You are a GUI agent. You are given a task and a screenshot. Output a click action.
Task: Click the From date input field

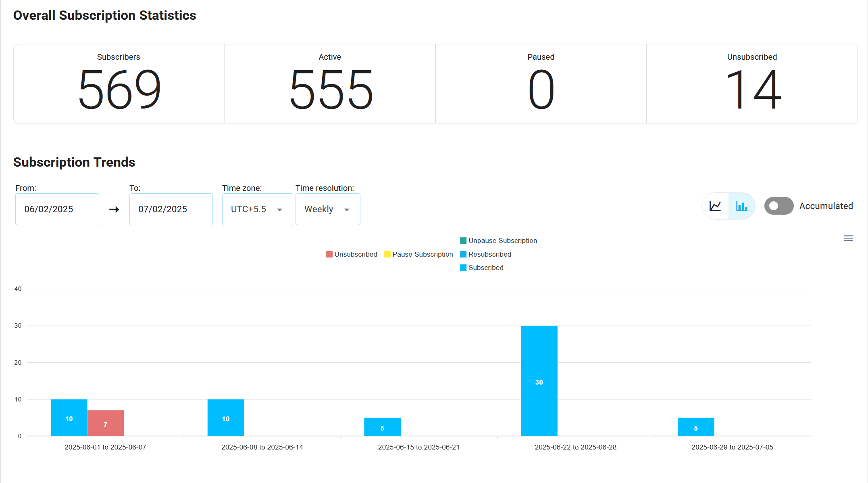coord(57,209)
